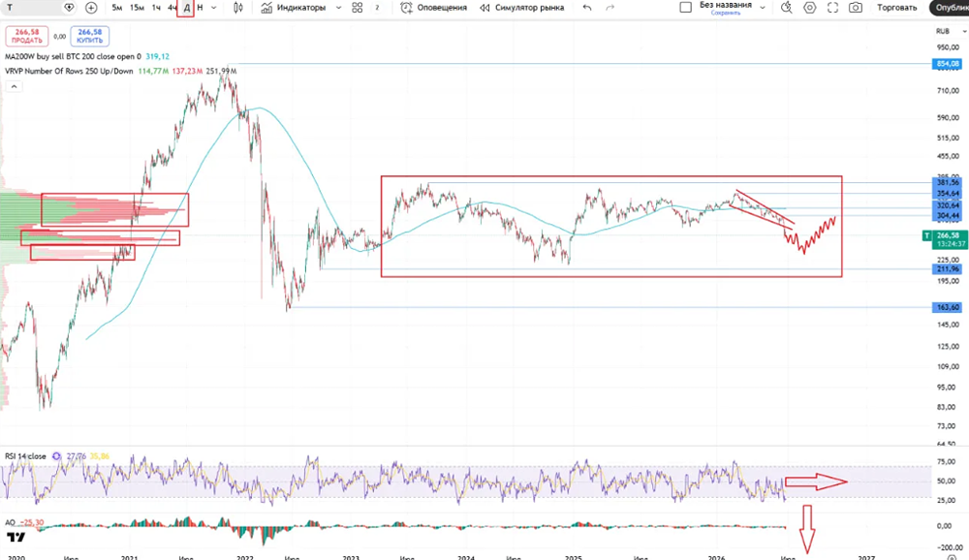Start the Симулятор рынка replay
969x560 pixels.
(x=522, y=8)
